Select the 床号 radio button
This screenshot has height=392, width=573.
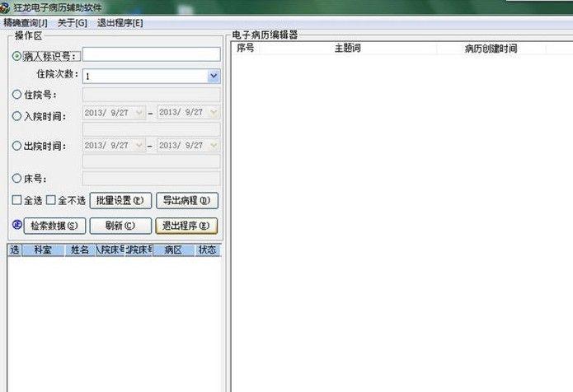pyautogui.click(x=16, y=178)
